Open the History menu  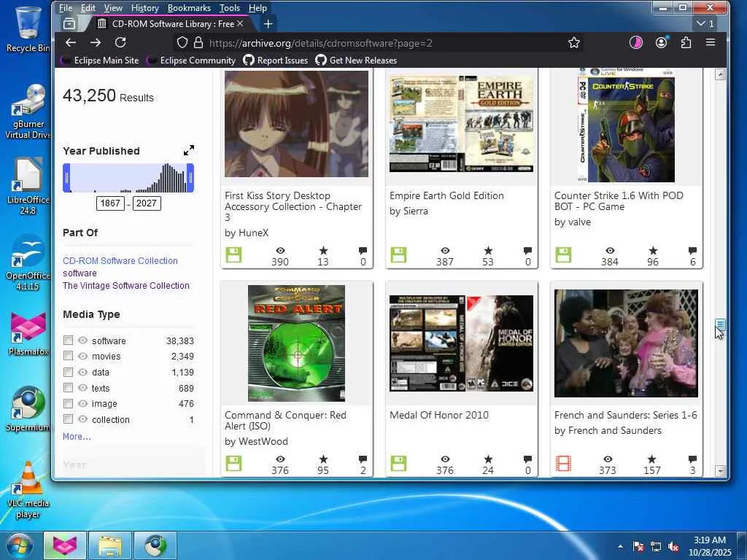[144, 8]
